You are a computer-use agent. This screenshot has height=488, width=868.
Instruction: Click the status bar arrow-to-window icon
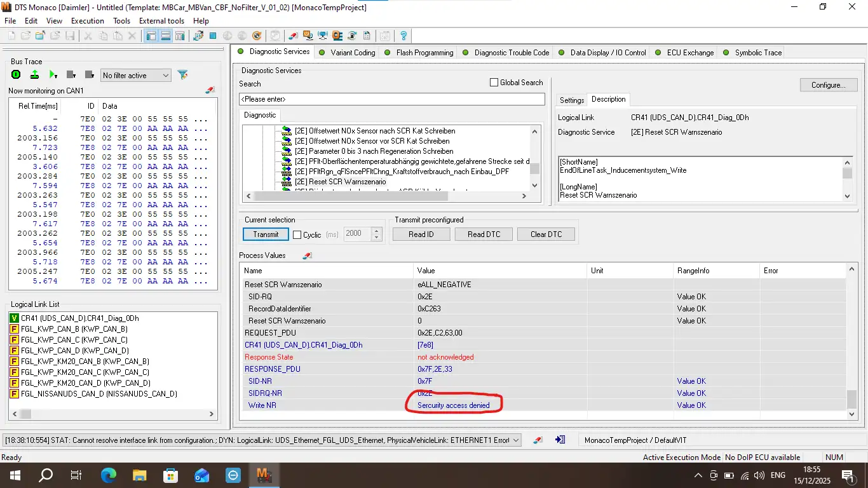[x=560, y=440]
